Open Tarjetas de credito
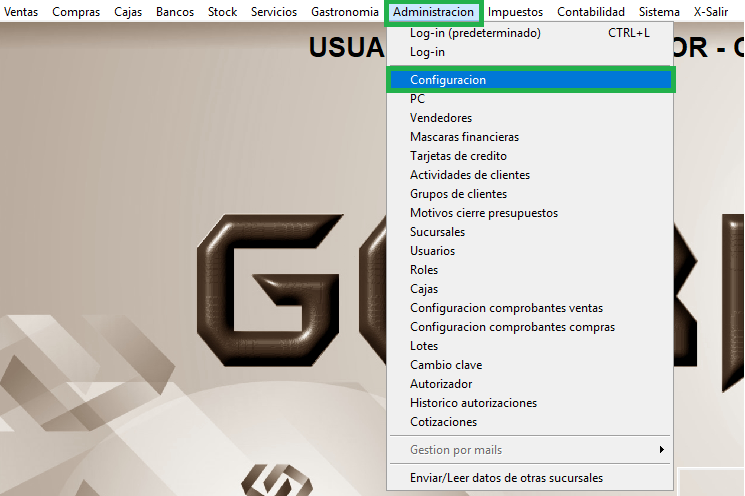Viewport: 745px width, 496px height. point(531,156)
